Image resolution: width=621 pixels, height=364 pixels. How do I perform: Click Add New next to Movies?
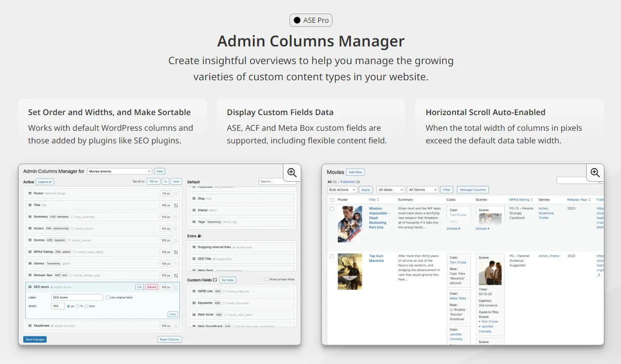355,172
